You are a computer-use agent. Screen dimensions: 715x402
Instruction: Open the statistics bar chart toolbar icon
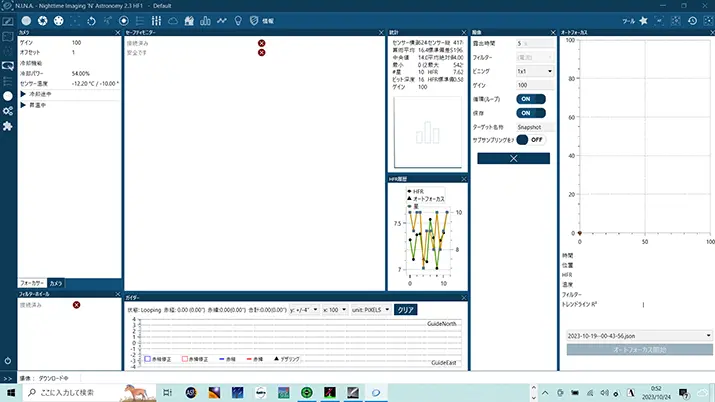pyautogui.click(x=205, y=21)
